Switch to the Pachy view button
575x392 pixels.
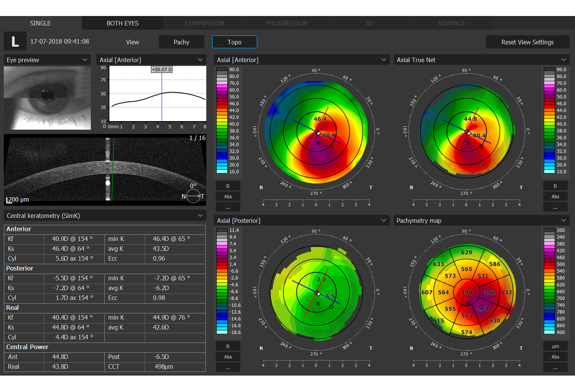[181, 42]
